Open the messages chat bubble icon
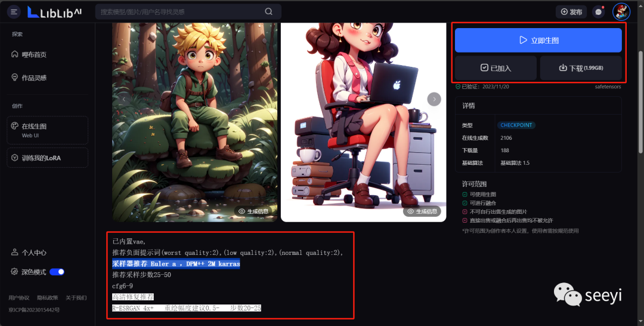 pos(599,12)
